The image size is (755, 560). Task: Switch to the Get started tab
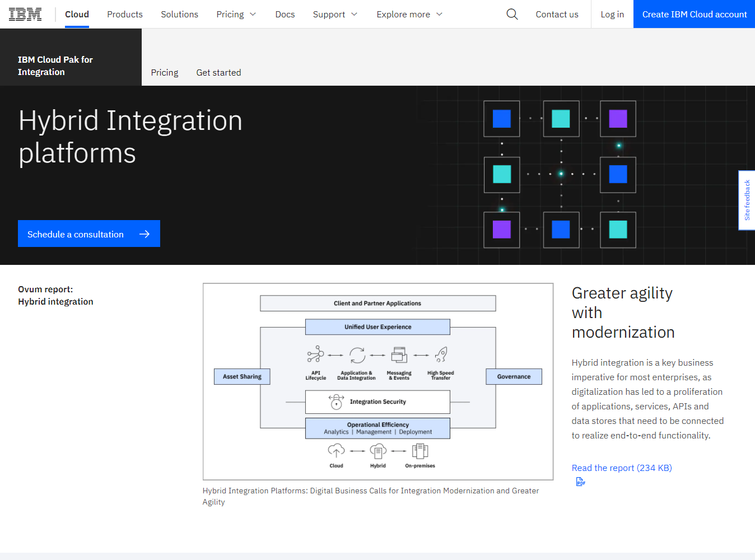(218, 72)
